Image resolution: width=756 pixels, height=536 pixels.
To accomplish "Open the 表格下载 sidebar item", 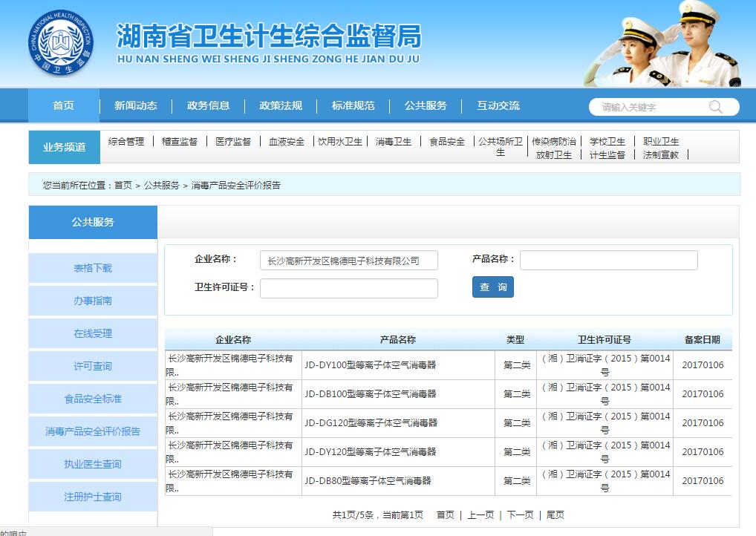I will [92, 268].
